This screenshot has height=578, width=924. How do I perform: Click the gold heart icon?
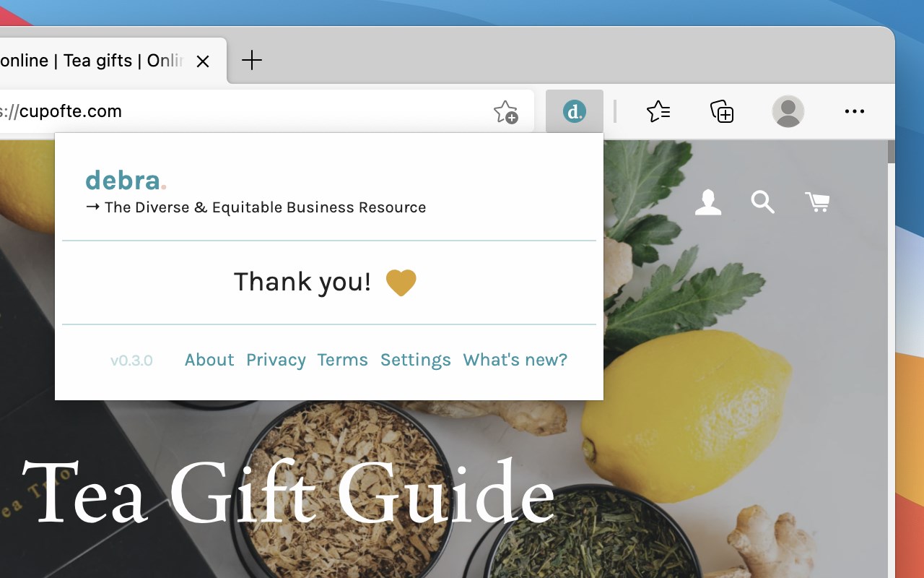point(401,282)
